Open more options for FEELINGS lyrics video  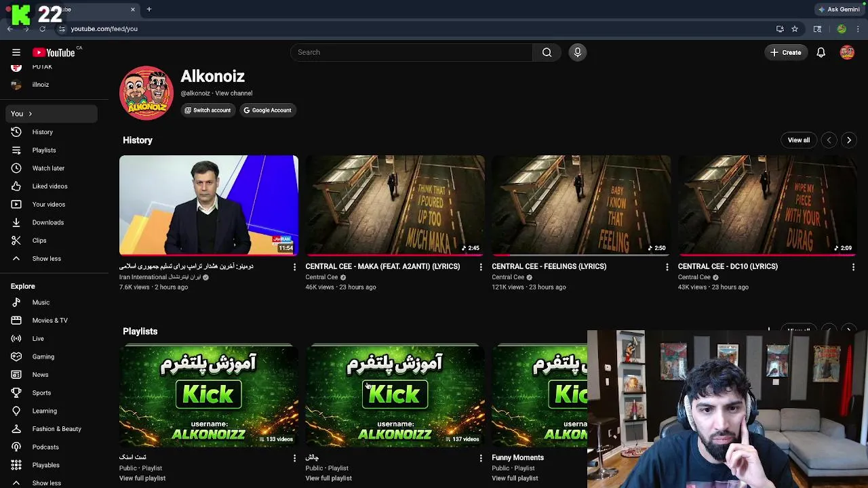tap(667, 267)
